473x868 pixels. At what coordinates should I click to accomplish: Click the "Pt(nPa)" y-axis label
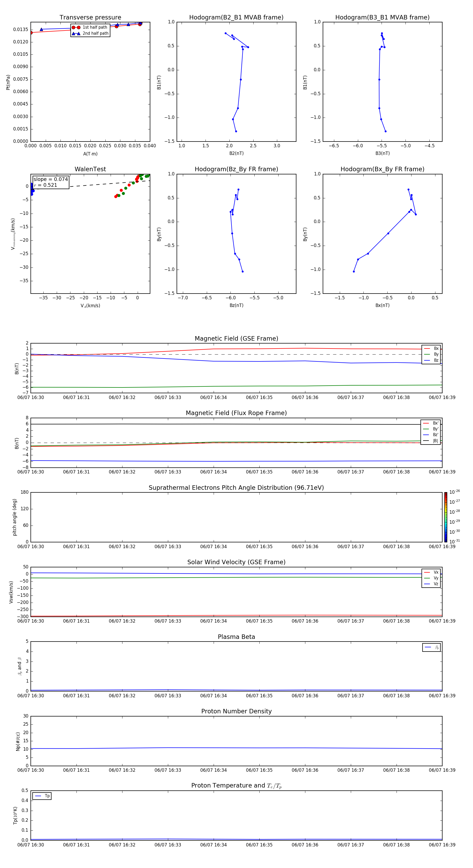[x=8, y=82]
